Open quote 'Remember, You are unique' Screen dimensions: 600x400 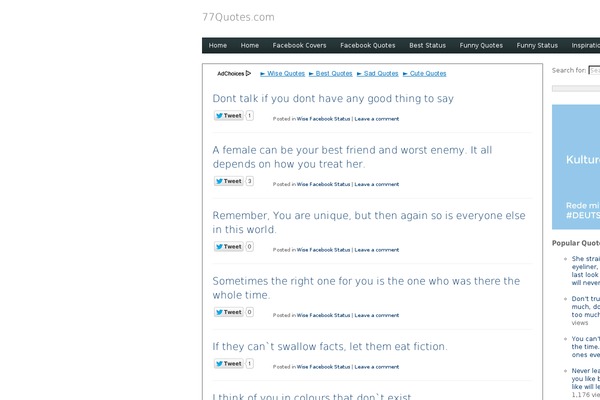tap(369, 222)
